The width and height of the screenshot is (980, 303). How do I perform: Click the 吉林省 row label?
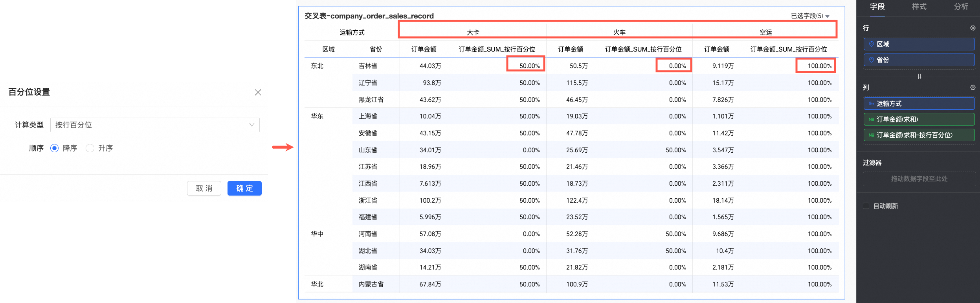[x=368, y=66]
